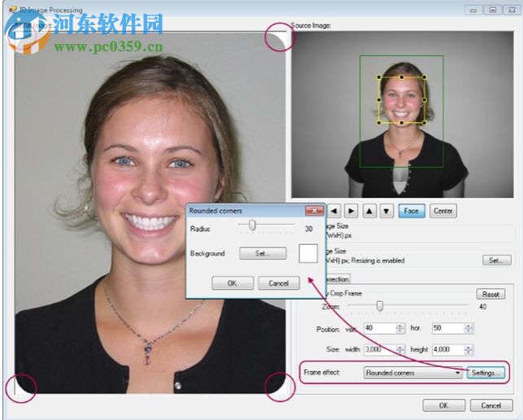
Task: Move crop frame down with the down arrow
Action: (x=386, y=211)
